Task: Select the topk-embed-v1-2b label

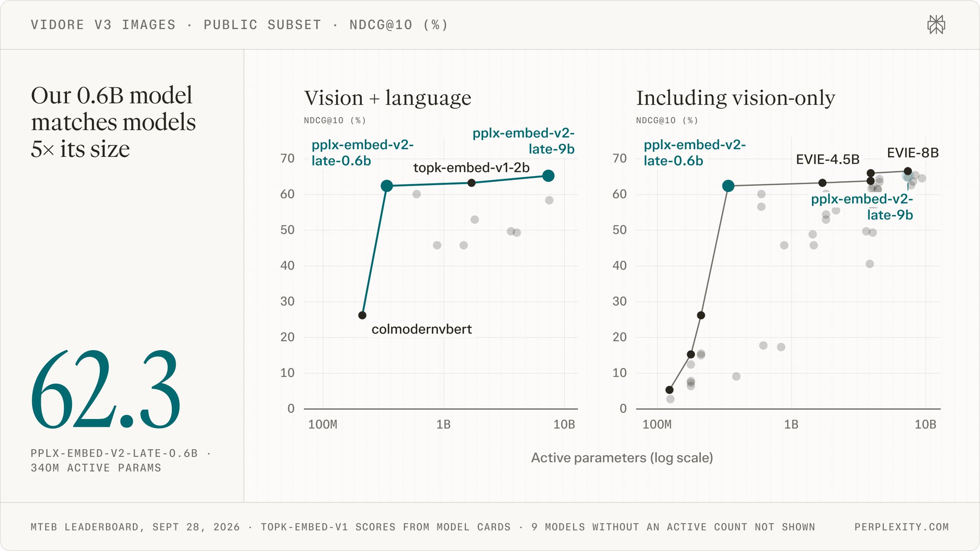Action: (x=471, y=167)
